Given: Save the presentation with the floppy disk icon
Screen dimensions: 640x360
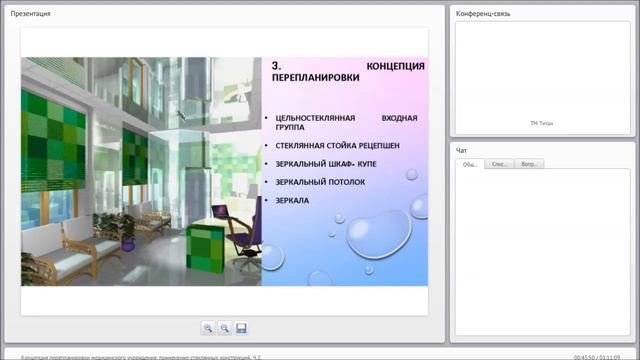Looking at the screenshot, I should 241,328.
